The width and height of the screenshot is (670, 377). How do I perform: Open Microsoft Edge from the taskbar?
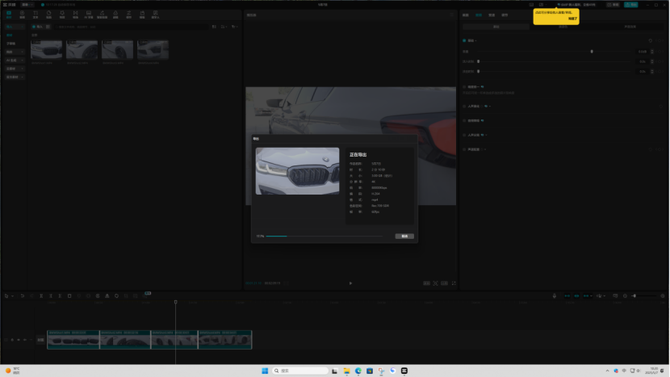pos(358,371)
